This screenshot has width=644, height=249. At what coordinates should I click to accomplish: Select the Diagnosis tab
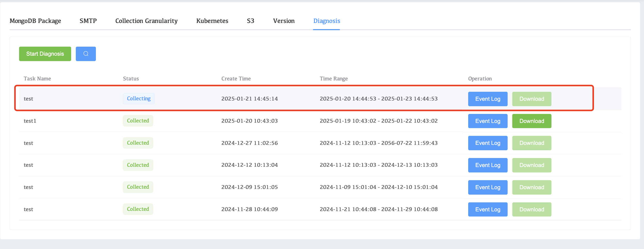[327, 21]
